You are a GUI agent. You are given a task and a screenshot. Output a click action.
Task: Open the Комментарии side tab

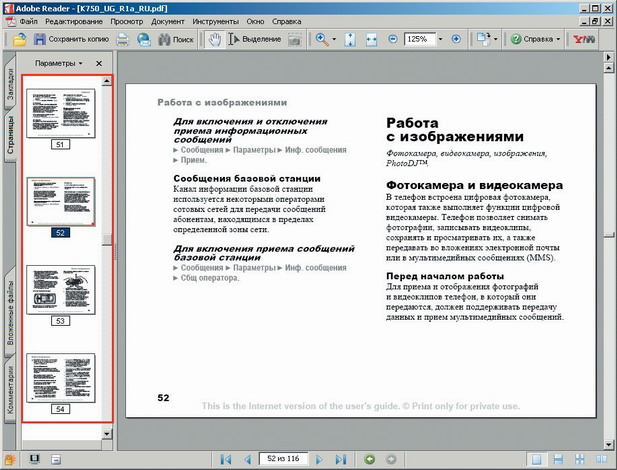9,392
